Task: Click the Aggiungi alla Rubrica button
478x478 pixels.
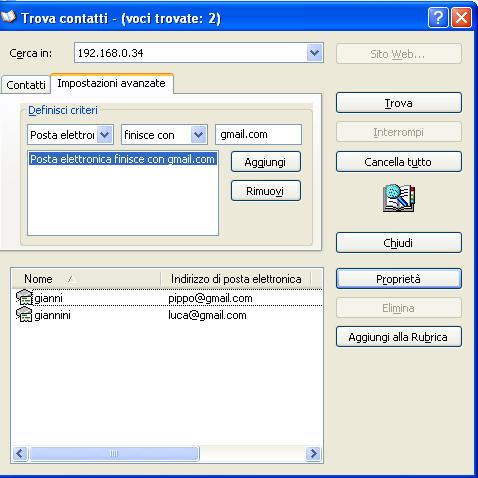Action: coord(399,337)
